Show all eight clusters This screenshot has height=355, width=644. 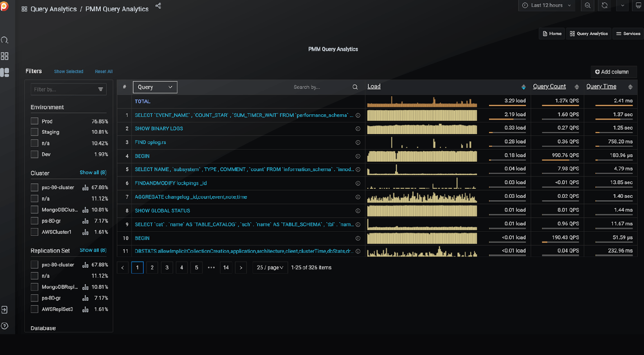(x=93, y=173)
